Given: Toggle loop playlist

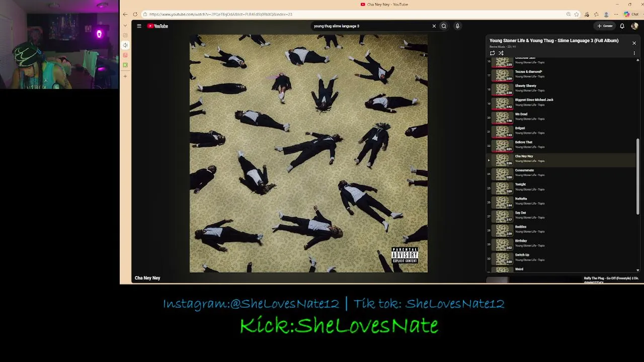Looking at the screenshot, I should [492, 53].
